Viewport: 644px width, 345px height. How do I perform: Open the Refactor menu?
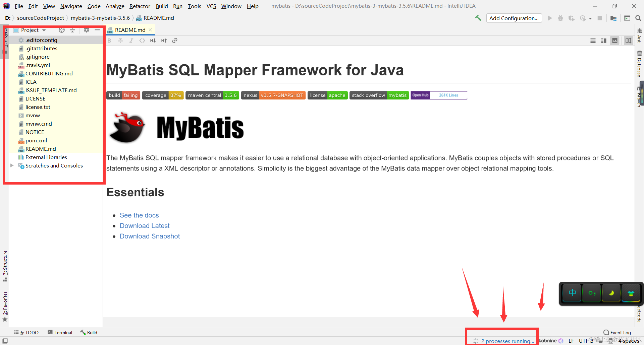[x=140, y=6]
